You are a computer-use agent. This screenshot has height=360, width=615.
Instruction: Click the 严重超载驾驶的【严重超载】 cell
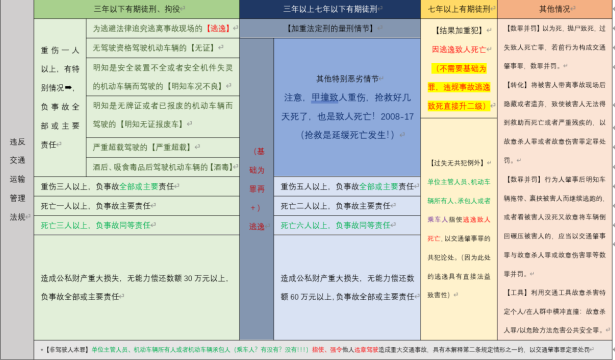163,147
